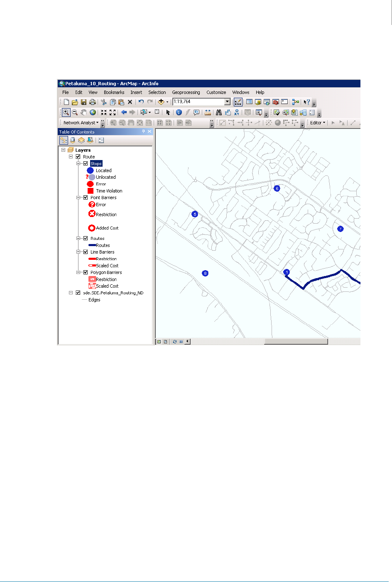This screenshot has width=392, height=582.
Task: Open the File menu
Action: coord(66,92)
